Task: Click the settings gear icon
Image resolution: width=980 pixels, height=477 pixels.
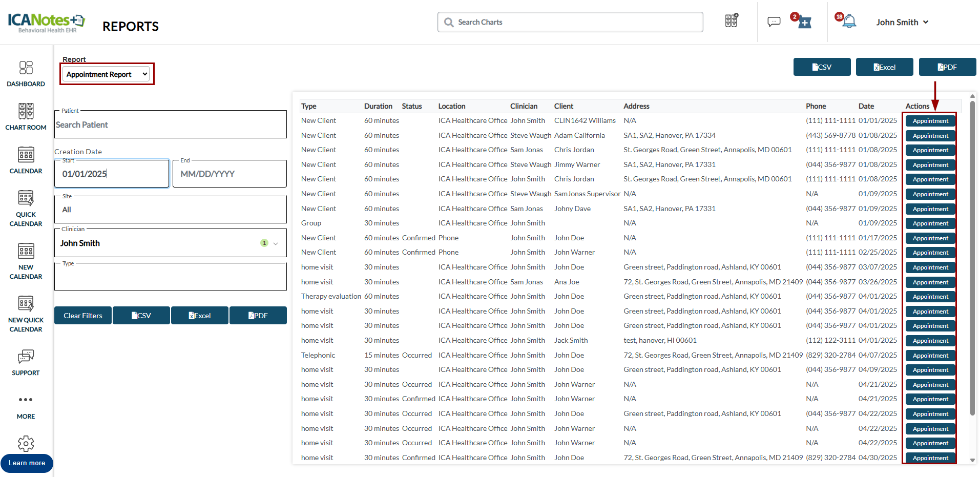Action: tap(26, 443)
